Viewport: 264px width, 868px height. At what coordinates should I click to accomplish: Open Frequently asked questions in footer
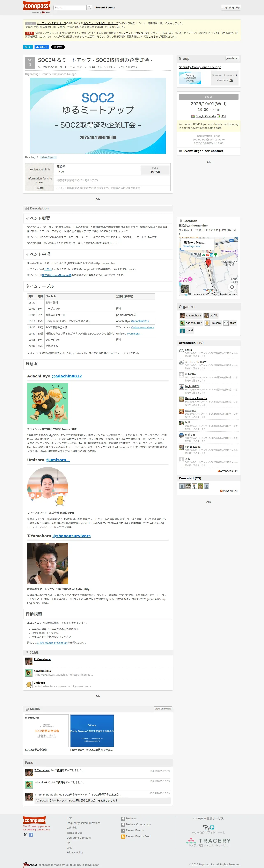[x=83, y=823]
